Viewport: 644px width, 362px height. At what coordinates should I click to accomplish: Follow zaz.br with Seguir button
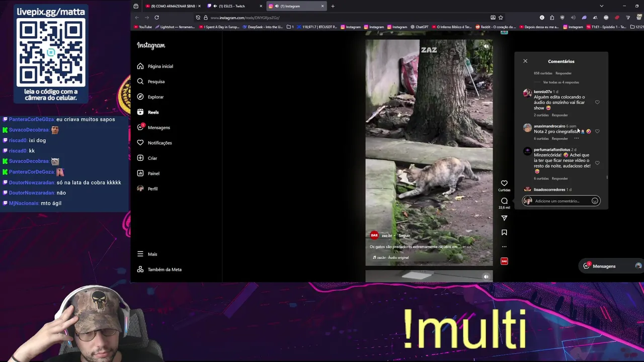click(405, 235)
